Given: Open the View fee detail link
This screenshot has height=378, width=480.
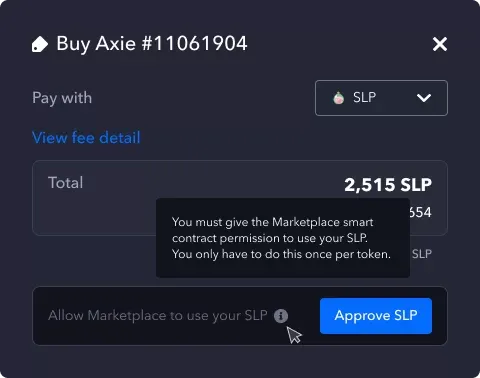Looking at the screenshot, I should [x=86, y=138].
